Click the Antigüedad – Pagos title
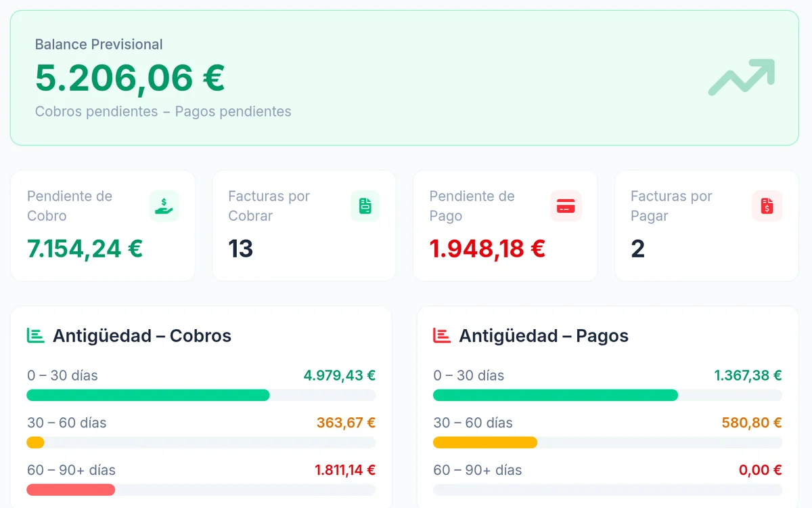The width and height of the screenshot is (812, 508). coord(544,335)
